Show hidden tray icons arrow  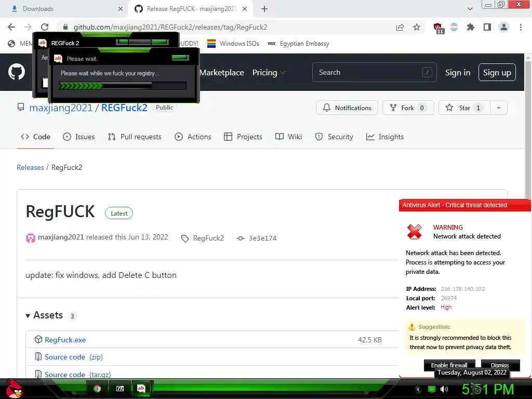point(418,389)
